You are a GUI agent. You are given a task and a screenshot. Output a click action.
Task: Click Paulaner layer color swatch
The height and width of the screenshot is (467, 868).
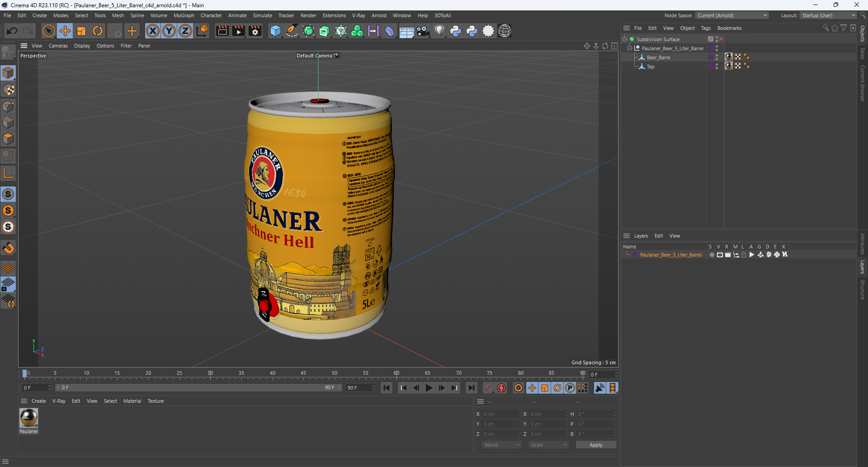(x=635, y=255)
